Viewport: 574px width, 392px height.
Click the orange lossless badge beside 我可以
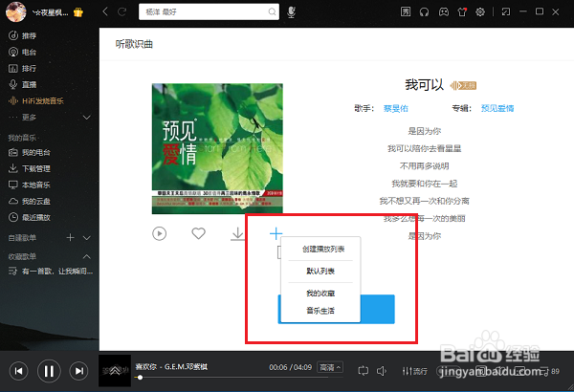pos(463,86)
